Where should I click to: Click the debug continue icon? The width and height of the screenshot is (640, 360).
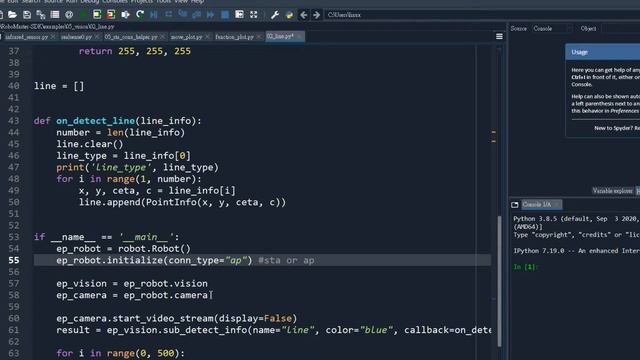click(x=210, y=15)
